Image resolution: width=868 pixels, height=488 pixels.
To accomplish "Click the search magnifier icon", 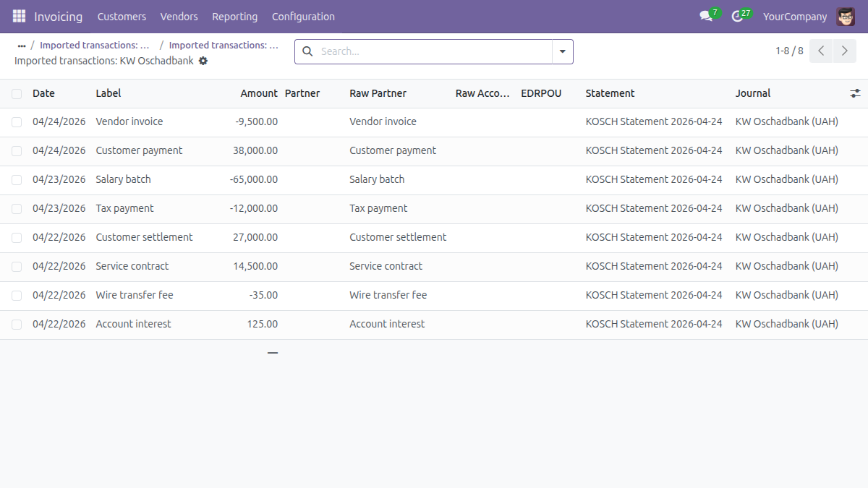I will point(307,51).
